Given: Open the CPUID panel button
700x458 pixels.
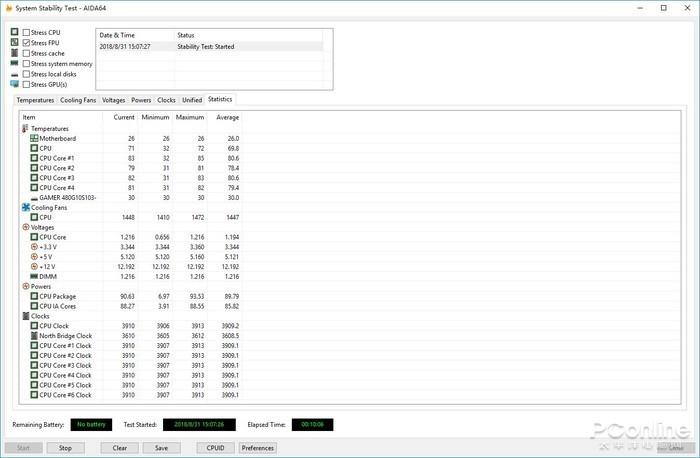Looking at the screenshot, I should click(x=215, y=448).
